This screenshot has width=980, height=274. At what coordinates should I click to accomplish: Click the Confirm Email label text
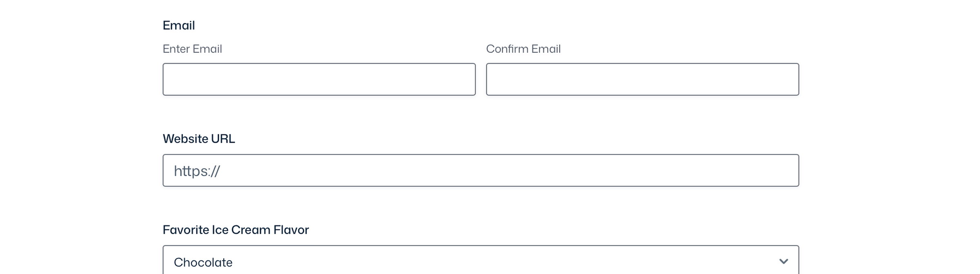coord(523,49)
